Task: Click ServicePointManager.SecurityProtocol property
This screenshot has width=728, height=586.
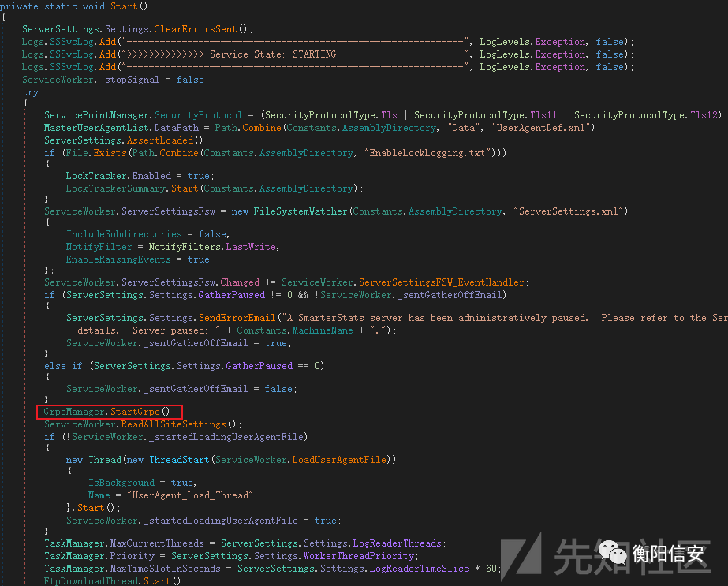Action: pyautogui.click(x=143, y=114)
